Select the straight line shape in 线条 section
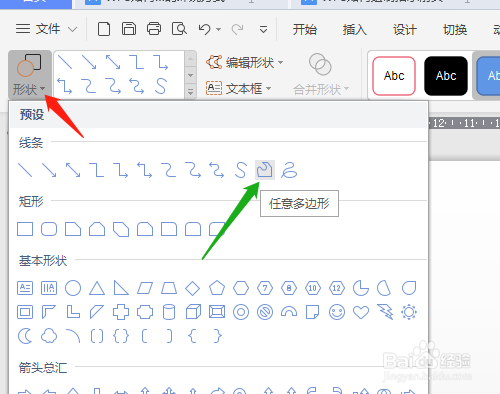 click(x=25, y=170)
